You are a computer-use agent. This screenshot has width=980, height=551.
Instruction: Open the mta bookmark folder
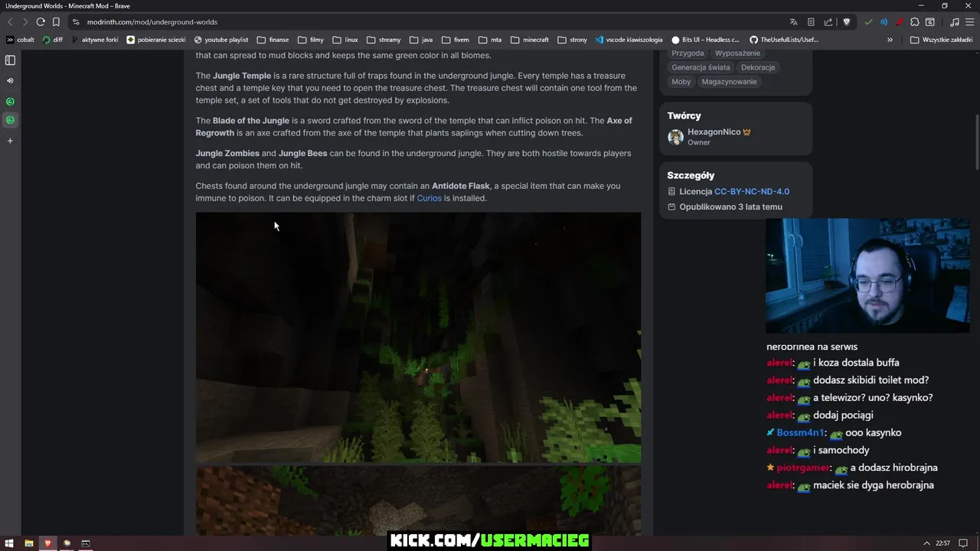[x=490, y=40]
